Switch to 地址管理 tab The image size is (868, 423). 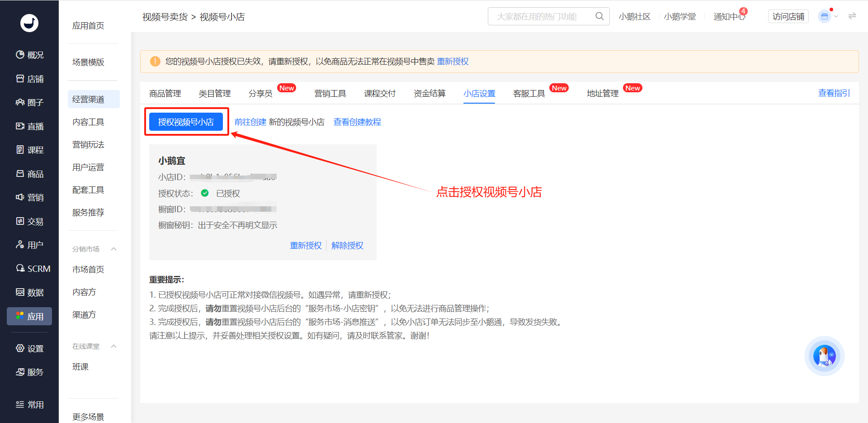[x=603, y=93]
